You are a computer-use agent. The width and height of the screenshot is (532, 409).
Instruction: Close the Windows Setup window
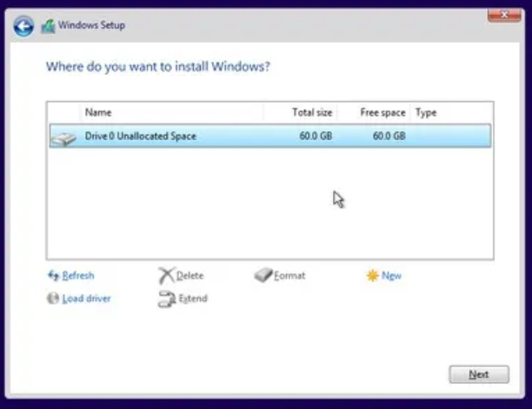tap(504, 15)
